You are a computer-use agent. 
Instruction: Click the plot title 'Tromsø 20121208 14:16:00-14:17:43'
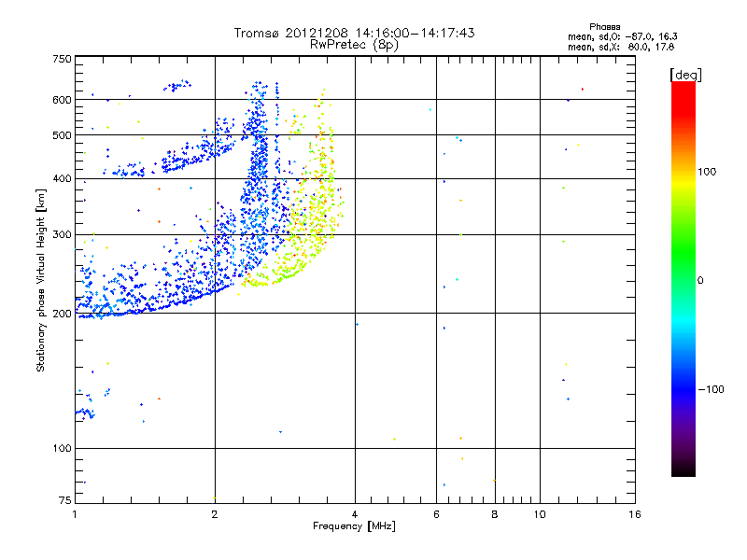[x=354, y=33]
